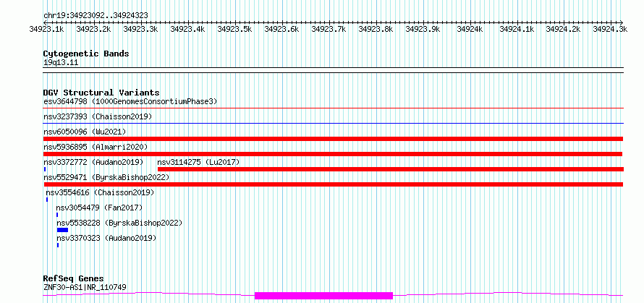Click the nsv3237393 (Chaisson2019) variant label
The height and width of the screenshot is (303, 644).
(x=98, y=116)
